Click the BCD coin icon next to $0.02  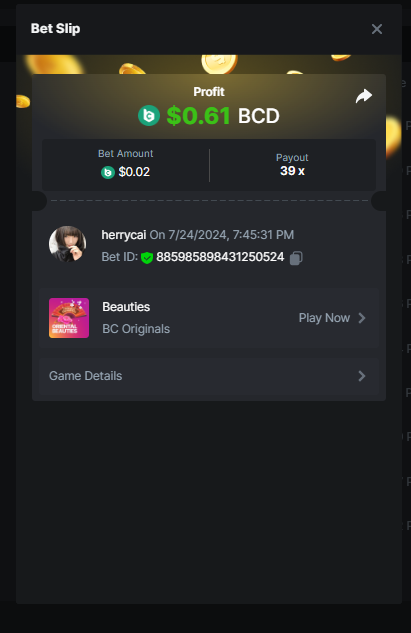(x=108, y=172)
